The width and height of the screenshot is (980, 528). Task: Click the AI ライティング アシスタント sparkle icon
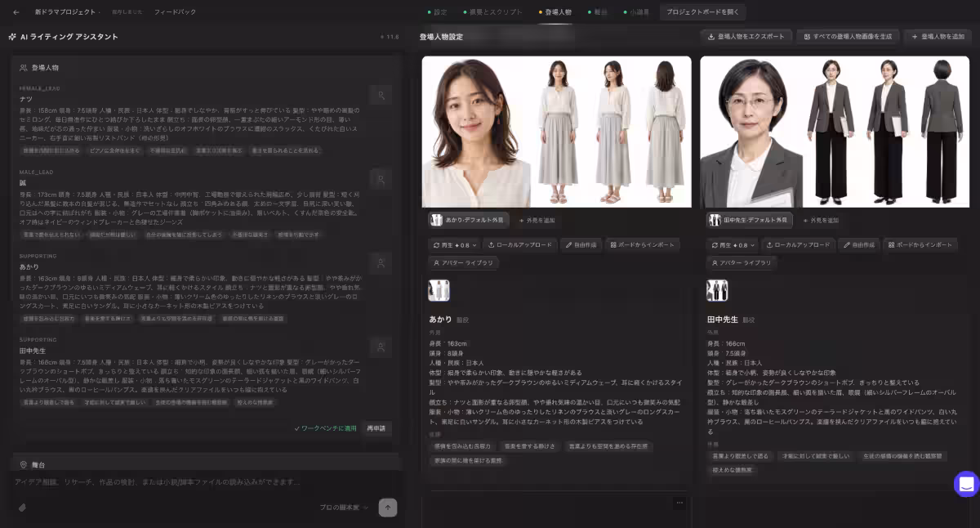coord(12,37)
